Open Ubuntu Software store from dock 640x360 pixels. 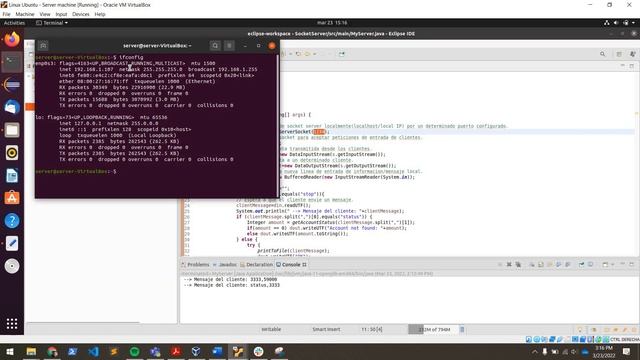12,198
